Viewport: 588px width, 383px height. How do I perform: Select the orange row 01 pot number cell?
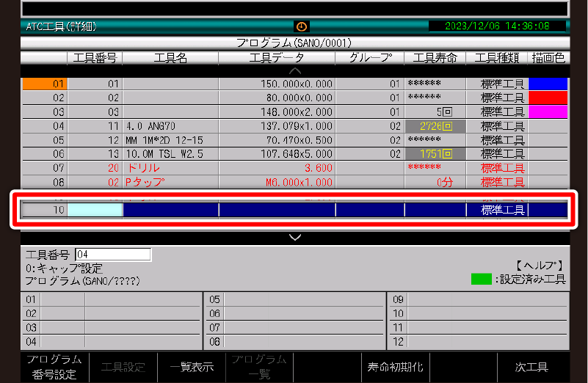pyautogui.click(x=44, y=84)
